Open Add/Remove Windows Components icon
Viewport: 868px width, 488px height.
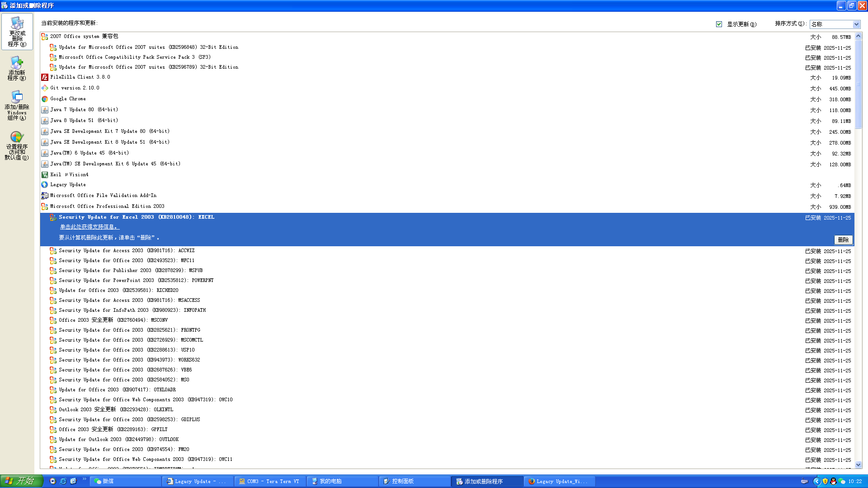click(x=17, y=105)
